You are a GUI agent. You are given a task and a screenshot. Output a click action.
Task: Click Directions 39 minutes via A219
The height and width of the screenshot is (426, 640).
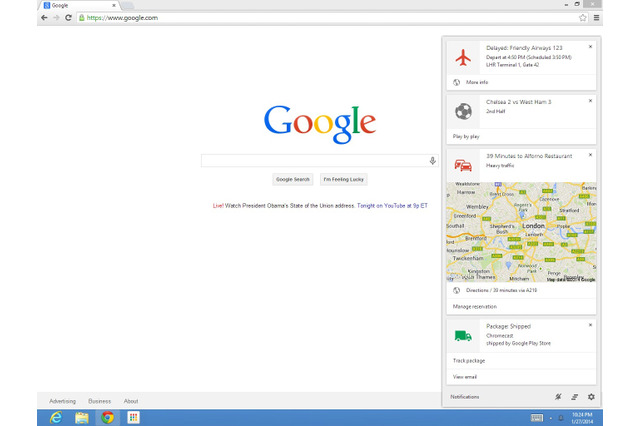coord(501,290)
